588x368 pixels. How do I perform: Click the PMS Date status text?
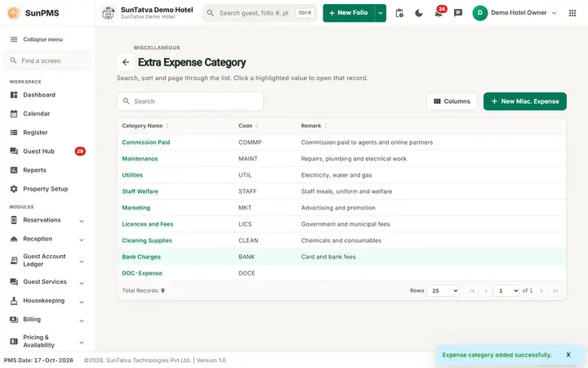click(38, 361)
